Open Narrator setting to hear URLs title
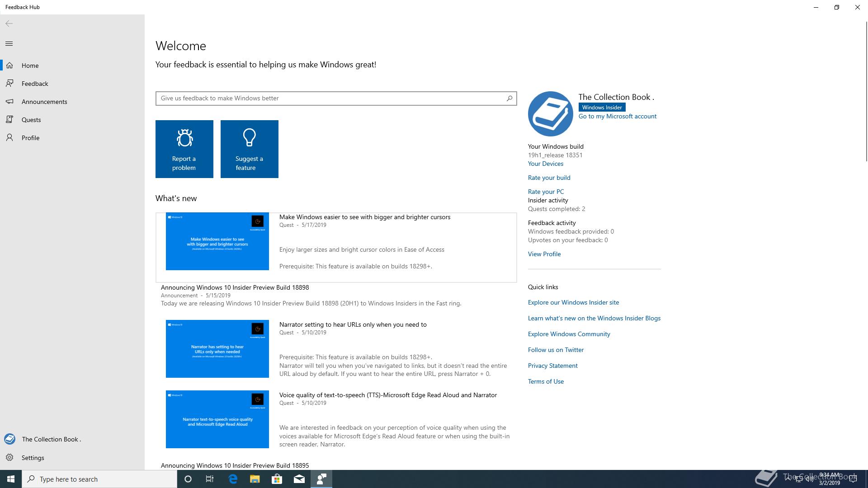The image size is (868, 488). [x=353, y=324]
